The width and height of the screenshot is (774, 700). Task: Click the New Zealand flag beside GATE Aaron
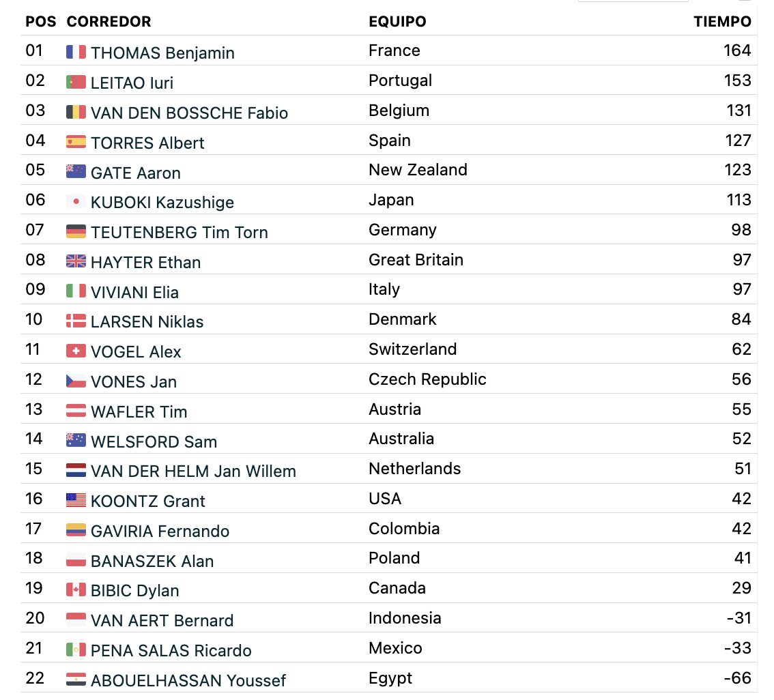(76, 172)
